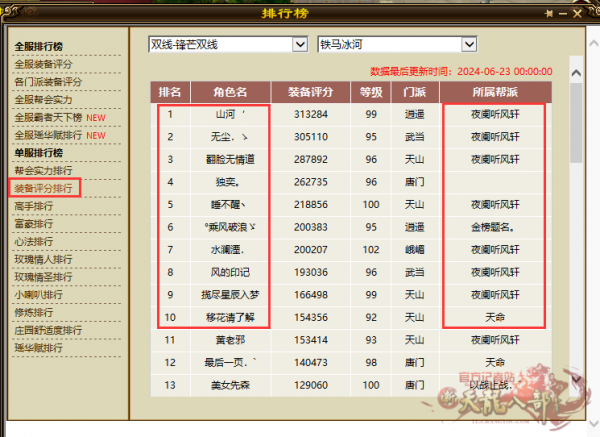Select 全服瑶华赋排行 NEW entry
The height and width of the screenshot is (437, 600).
click(x=60, y=135)
